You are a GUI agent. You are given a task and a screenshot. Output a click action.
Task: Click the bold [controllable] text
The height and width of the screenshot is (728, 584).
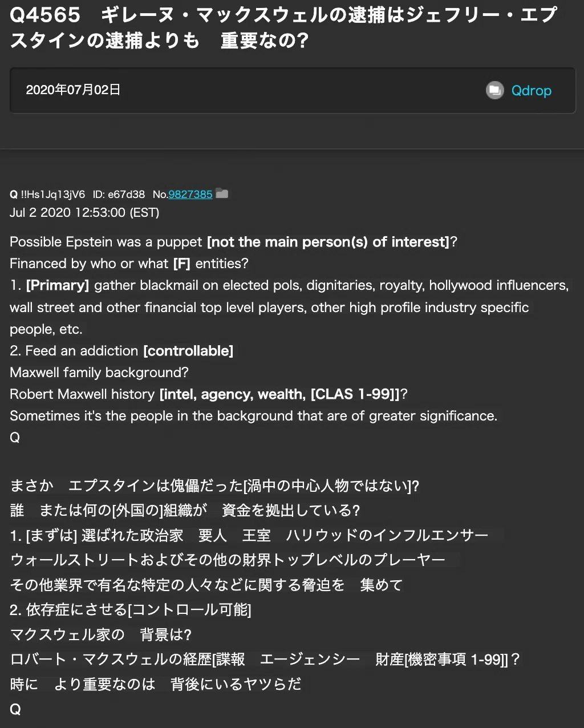click(188, 351)
